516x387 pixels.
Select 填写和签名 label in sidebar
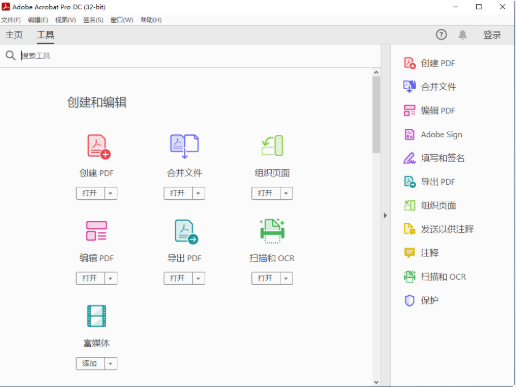[x=443, y=158]
